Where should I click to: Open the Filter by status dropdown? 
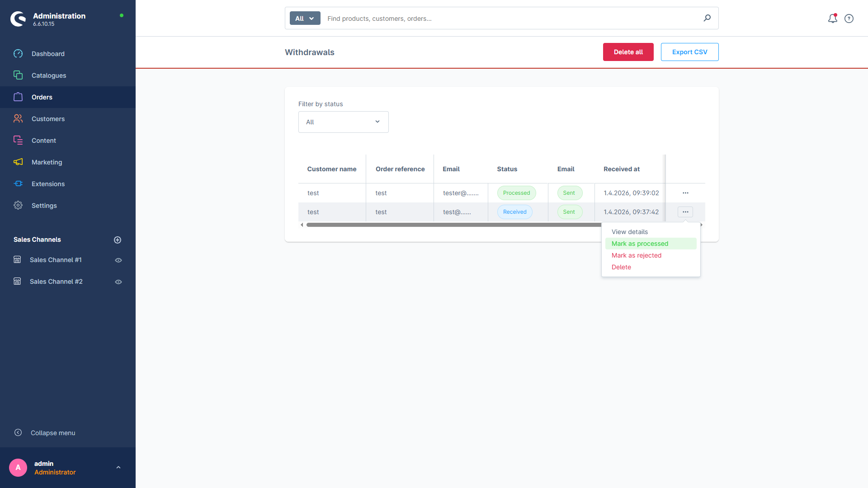point(344,122)
